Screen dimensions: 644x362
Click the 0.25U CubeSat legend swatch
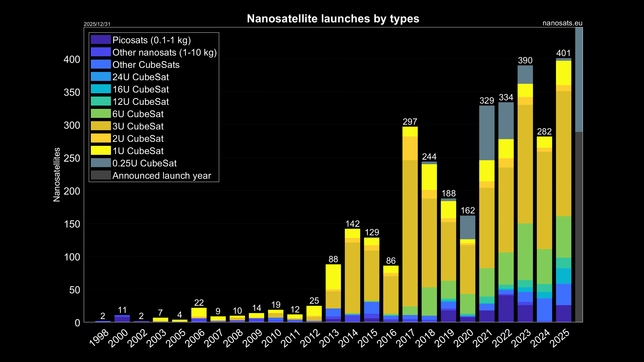point(101,163)
